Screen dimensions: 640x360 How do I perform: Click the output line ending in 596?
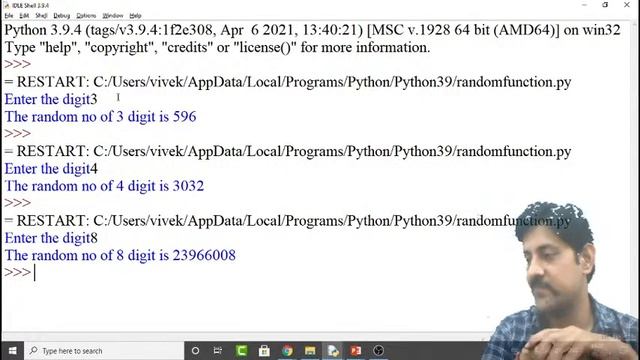pos(100,117)
